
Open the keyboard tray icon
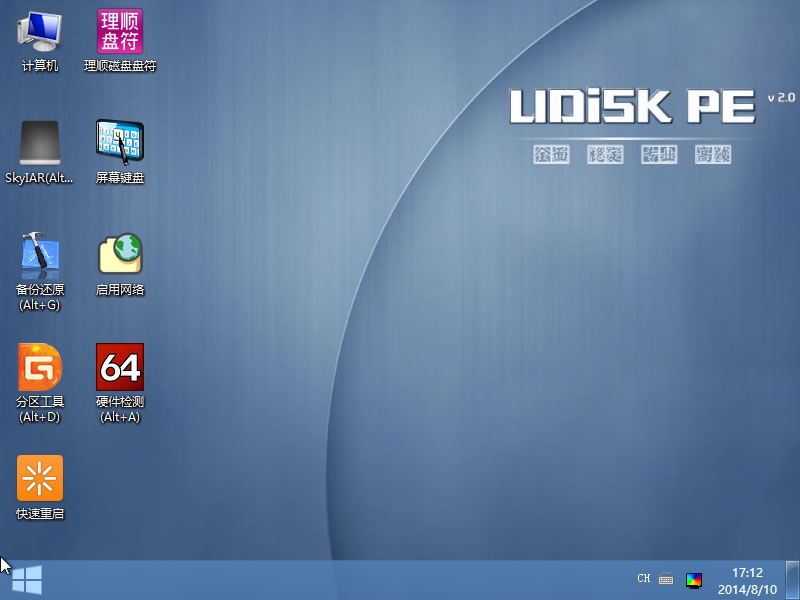pyautogui.click(x=666, y=579)
